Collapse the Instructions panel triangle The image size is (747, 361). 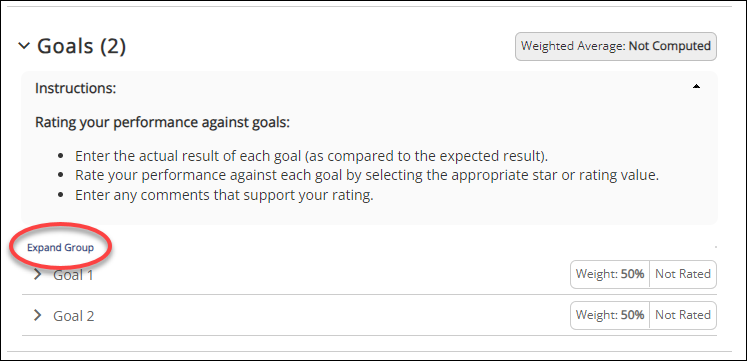click(x=697, y=87)
